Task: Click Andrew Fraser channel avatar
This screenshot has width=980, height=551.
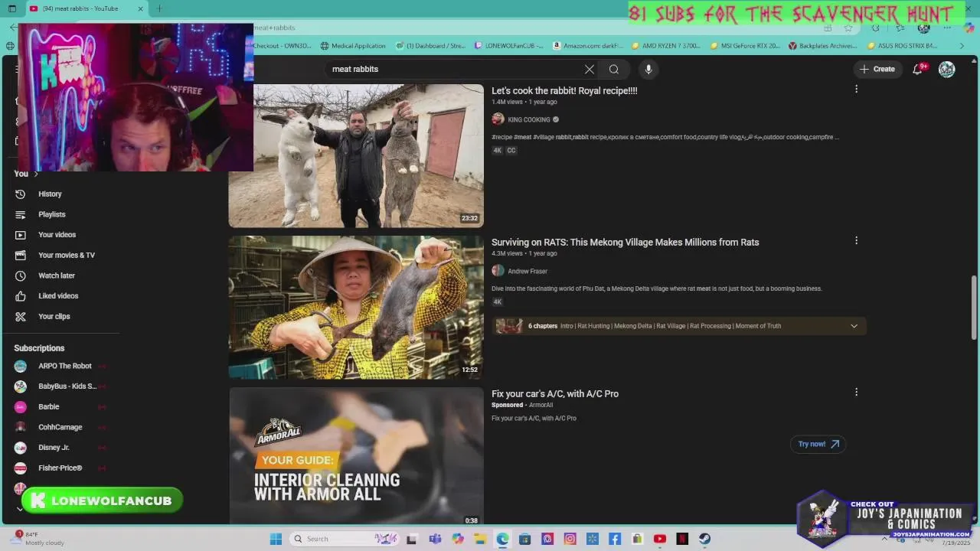Action: pos(498,270)
